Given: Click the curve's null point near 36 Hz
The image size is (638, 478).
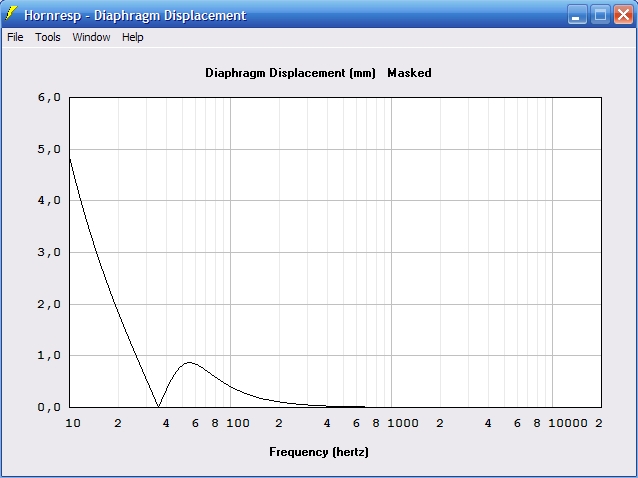Looking at the screenshot, I should [x=158, y=406].
